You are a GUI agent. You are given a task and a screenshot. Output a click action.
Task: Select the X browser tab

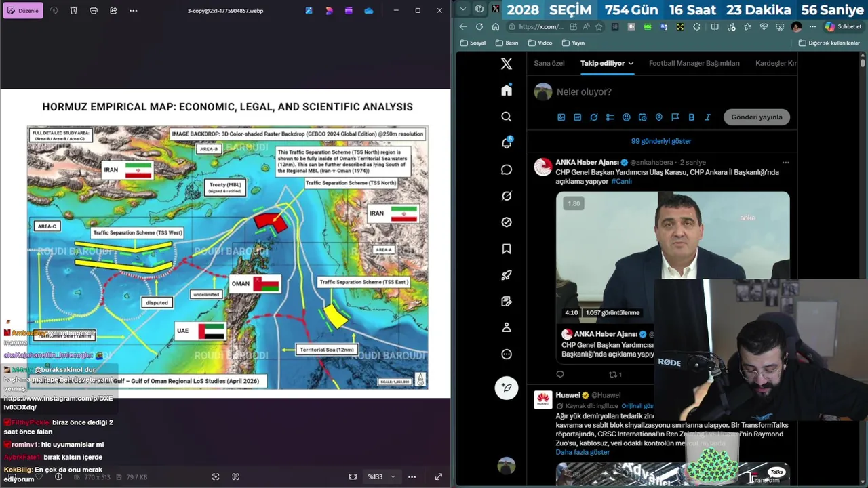pos(495,9)
